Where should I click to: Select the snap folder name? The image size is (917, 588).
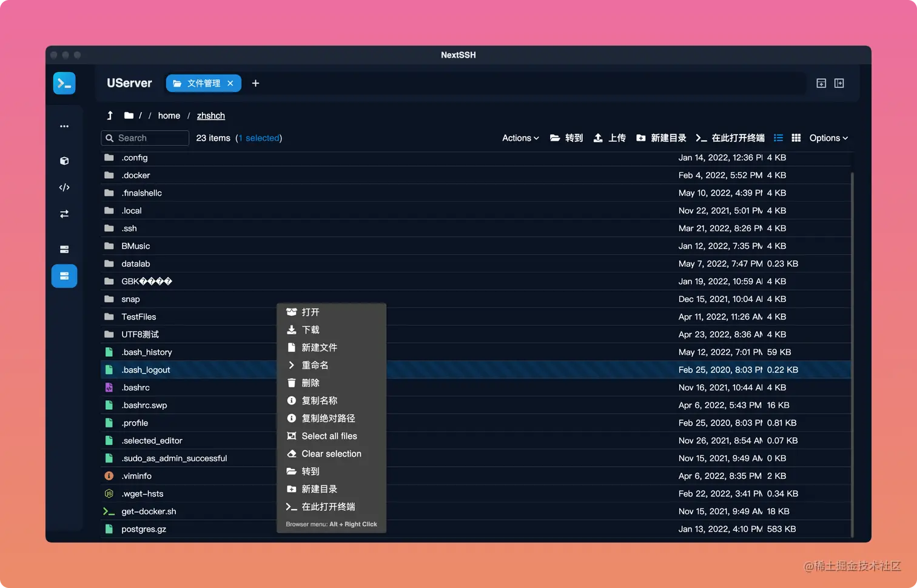pos(130,299)
